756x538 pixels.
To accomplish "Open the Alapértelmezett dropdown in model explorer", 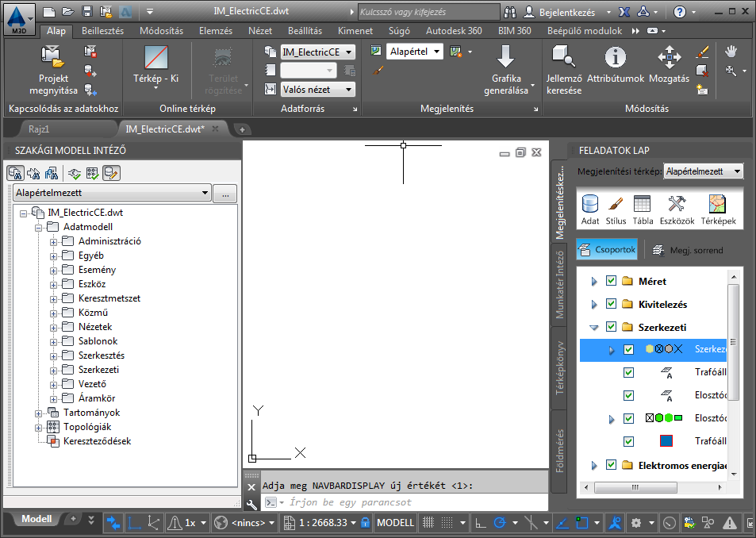I will 111,193.
